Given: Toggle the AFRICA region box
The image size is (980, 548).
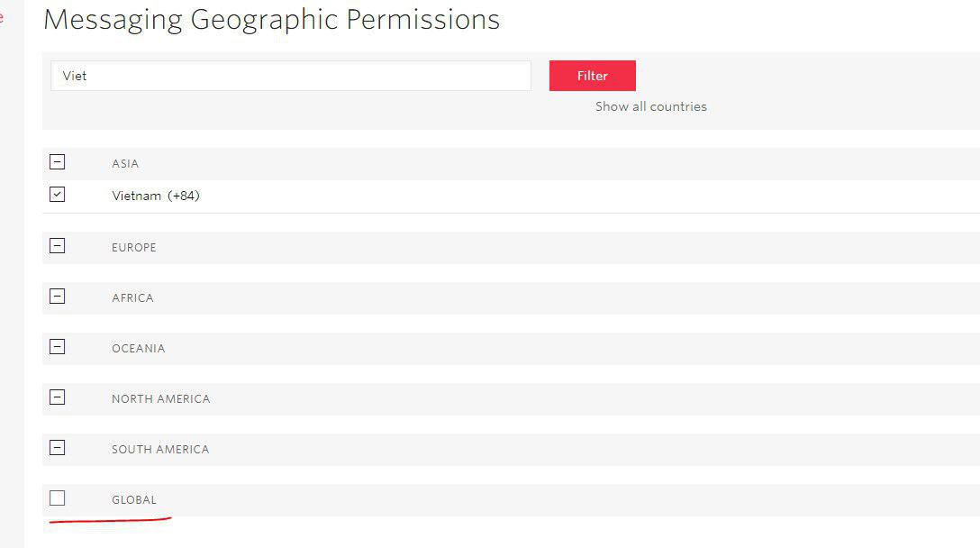Looking at the screenshot, I should coord(58,297).
